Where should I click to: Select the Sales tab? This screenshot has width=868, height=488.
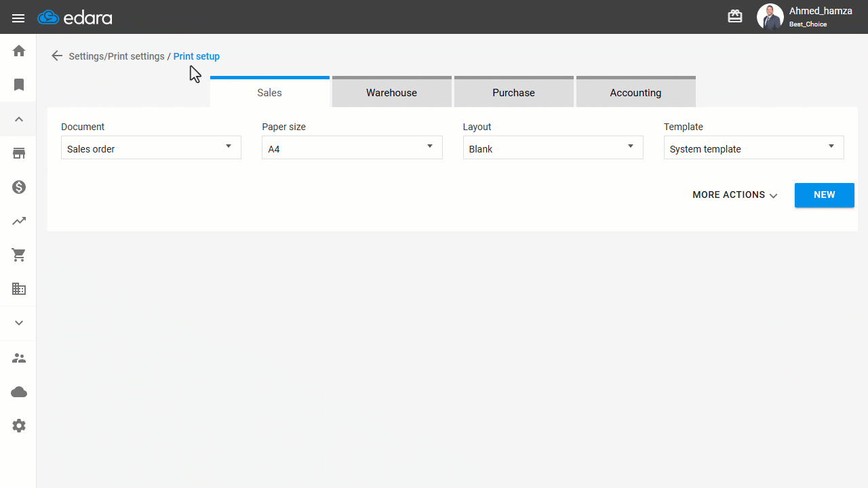pyautogui.click(x=270, y=91)
